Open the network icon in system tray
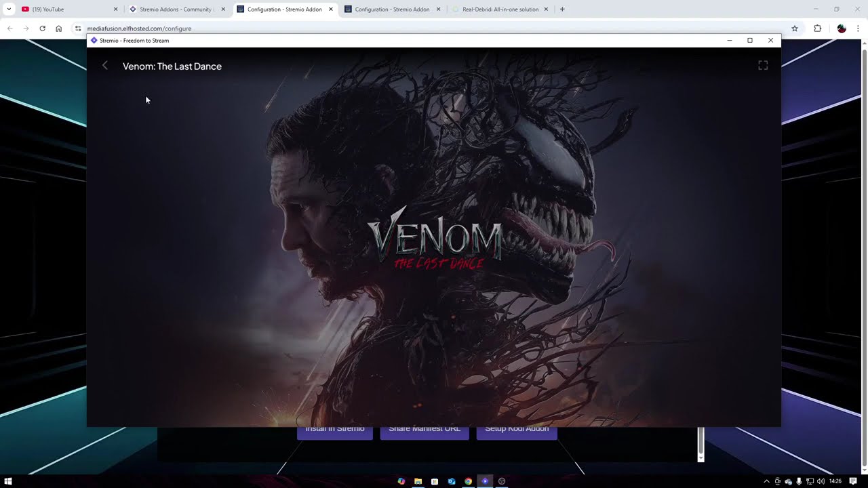The height and width of the screenshot is (488, 868). click(810, 481)
